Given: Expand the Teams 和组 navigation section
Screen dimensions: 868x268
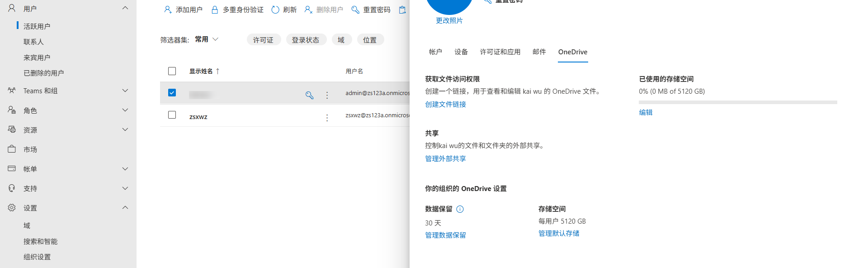Looking at the screenshot, I should (x=125, y=91).
